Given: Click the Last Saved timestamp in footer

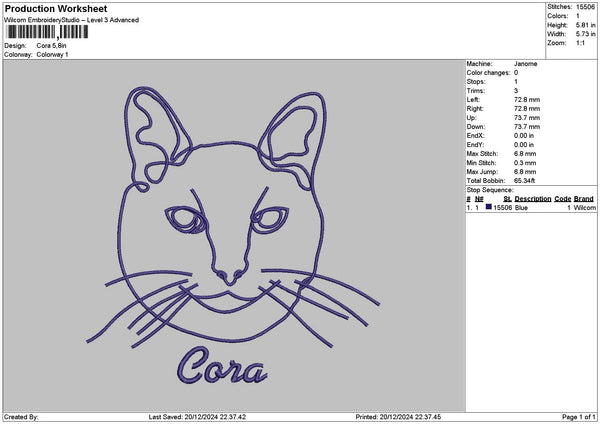Looking at the screenshot, I should point(197,417).
